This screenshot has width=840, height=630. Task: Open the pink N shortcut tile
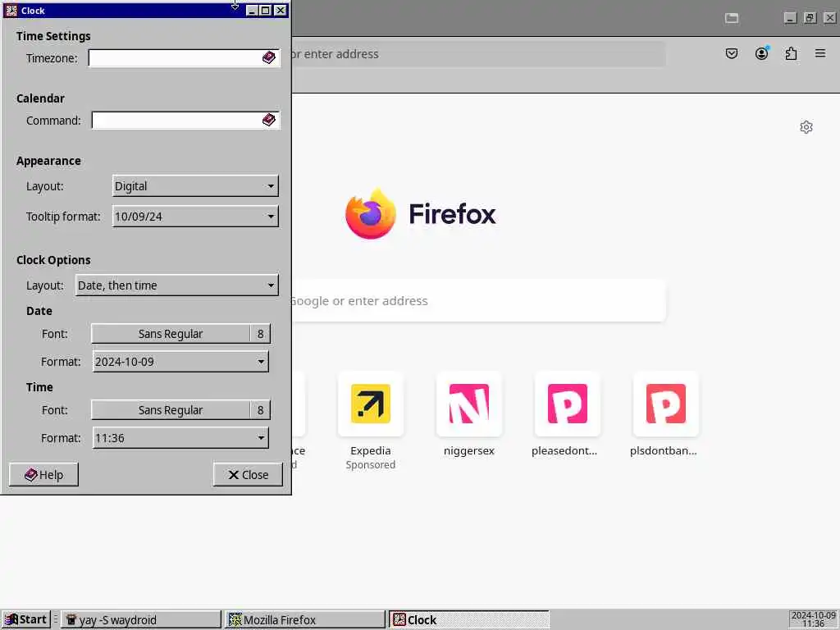point(469,404)
